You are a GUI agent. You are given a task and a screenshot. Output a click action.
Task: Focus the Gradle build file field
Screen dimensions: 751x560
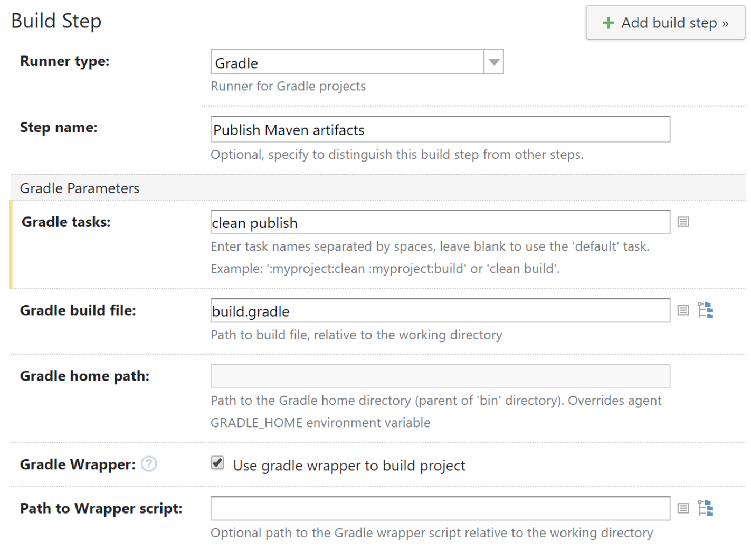click(440, 311)
